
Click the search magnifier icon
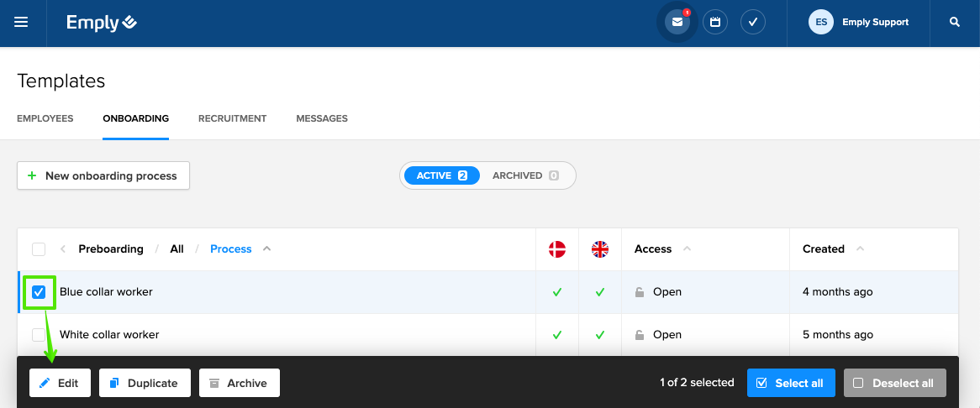(x=955, y=23)
